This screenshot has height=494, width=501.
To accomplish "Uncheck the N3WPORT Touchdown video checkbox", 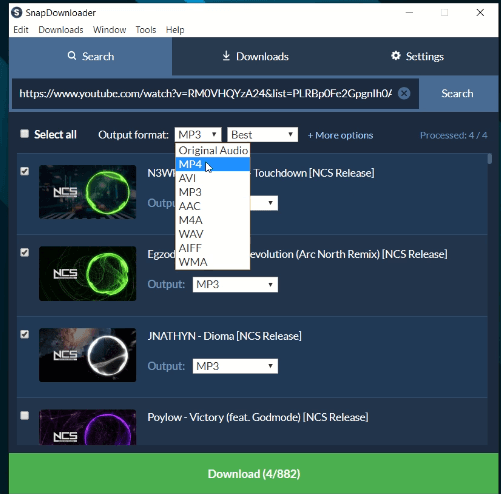I will pos(24,171).
